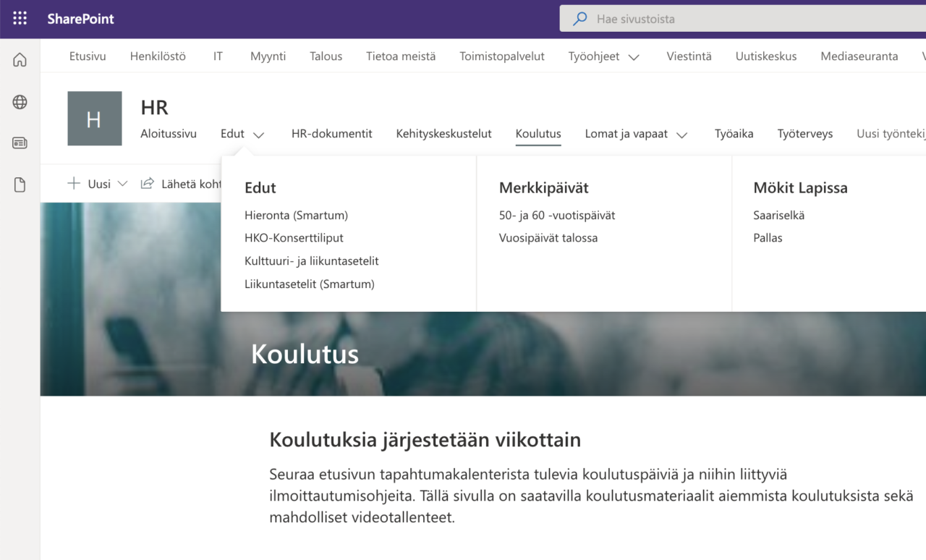Click the HR site logo tile

(94, 116)
